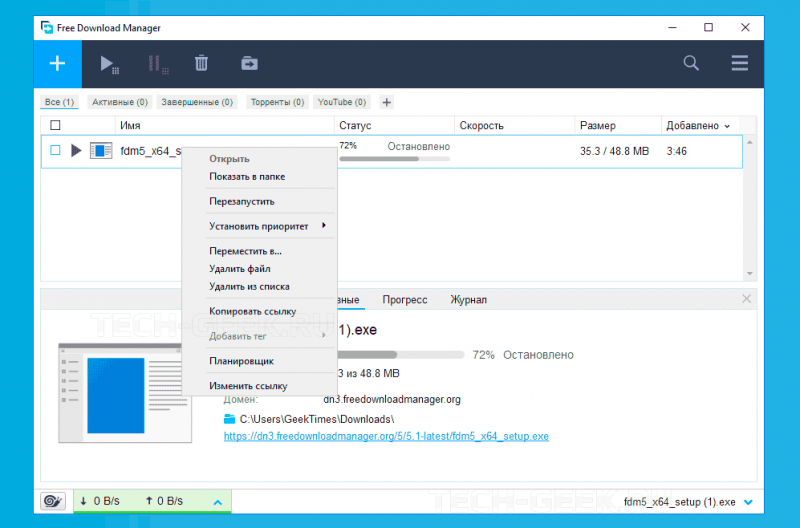Viewport: 800px width, 528px height.
Task: Click the upload speed 0 B/s indicator
Action: pos(164,501)
